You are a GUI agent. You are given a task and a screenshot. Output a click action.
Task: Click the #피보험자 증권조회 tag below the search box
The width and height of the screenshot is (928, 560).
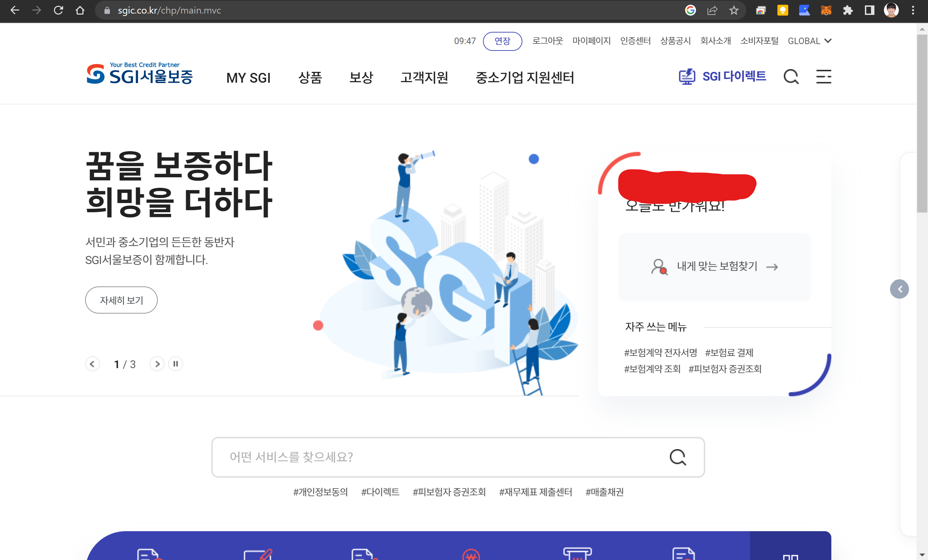449,492
